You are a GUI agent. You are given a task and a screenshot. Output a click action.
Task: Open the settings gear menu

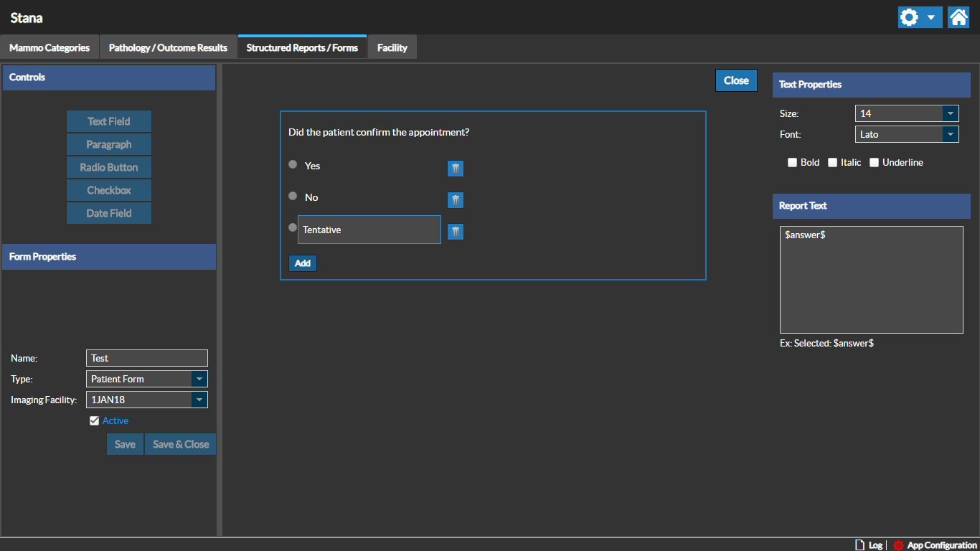tap(919, 17)
